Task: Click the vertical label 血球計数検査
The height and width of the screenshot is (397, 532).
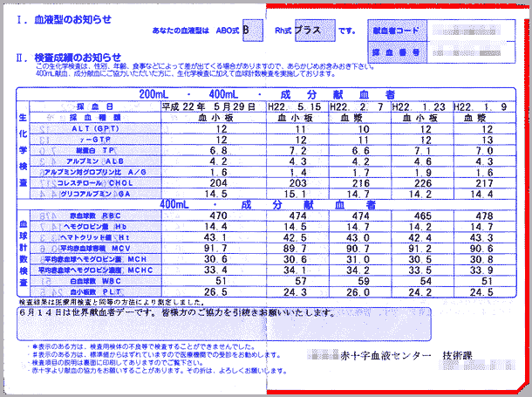Action: [x=23, y=253]
